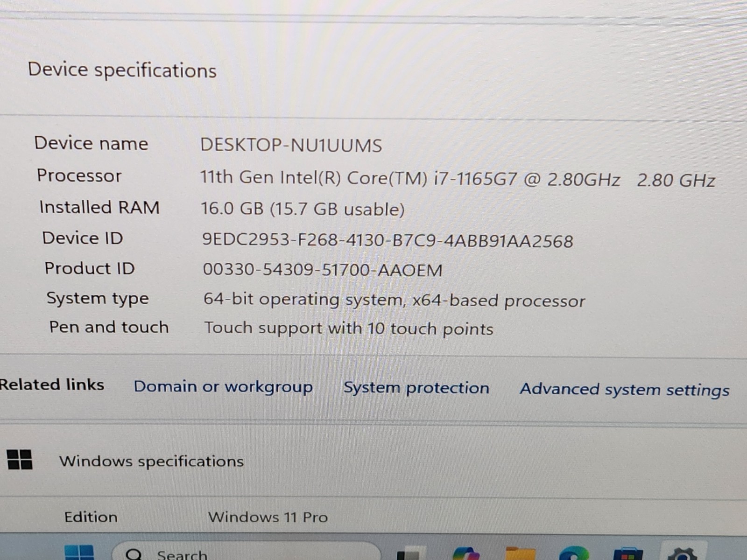Screen dimensions: 747x560
Task: Click the Pen and touch label
Action: coord(109,327)
